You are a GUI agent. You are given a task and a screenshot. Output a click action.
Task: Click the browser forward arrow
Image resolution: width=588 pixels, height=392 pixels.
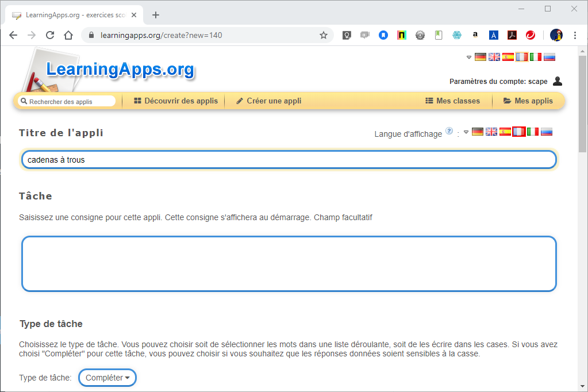pyautogui.click(x=32, y=35)
